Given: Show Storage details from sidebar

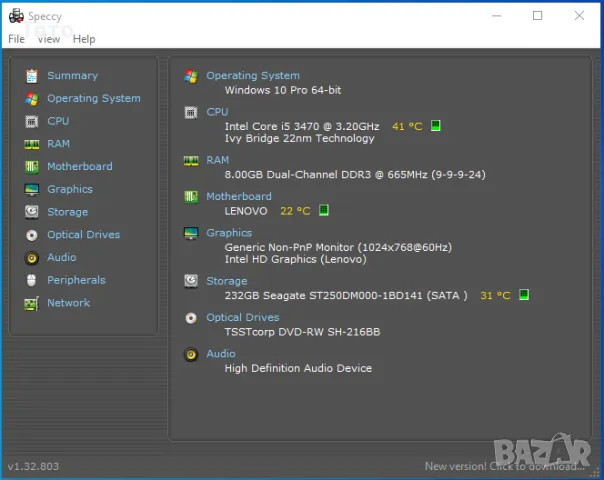Looking at the screenshot, I should click(67, 212).
